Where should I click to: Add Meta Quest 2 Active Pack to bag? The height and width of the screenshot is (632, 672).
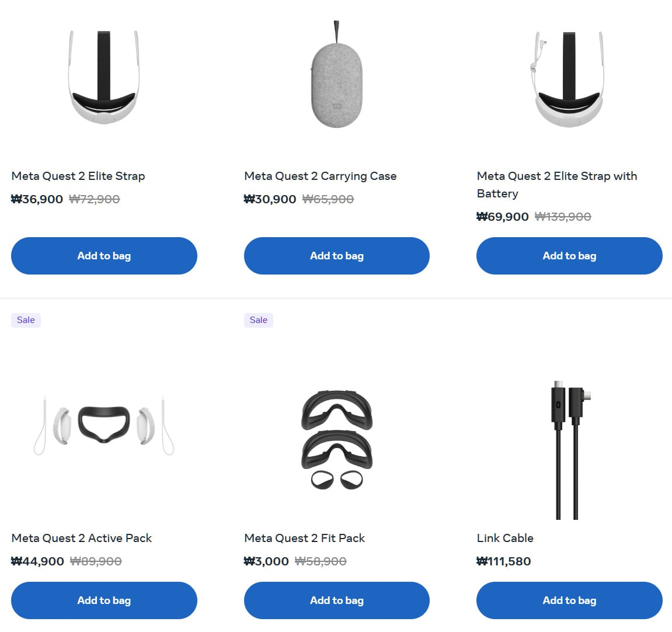click(x=104, y=600)
